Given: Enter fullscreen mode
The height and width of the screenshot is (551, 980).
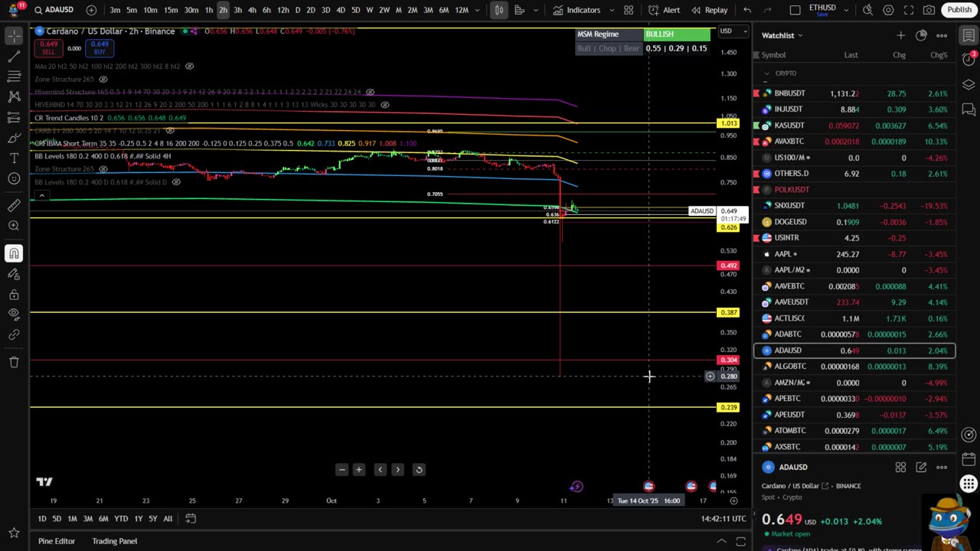Looking at the screenshot, I should coord(909,10).
